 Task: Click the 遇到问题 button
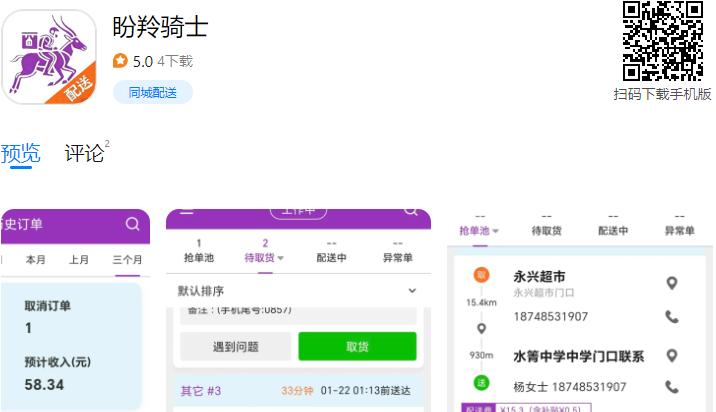234,347
